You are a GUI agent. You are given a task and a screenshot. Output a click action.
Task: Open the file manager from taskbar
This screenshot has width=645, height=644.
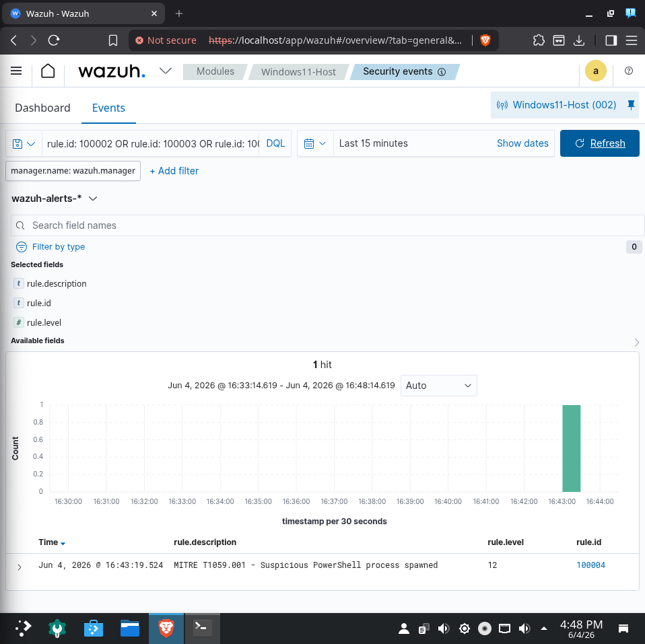coord(129,629)
